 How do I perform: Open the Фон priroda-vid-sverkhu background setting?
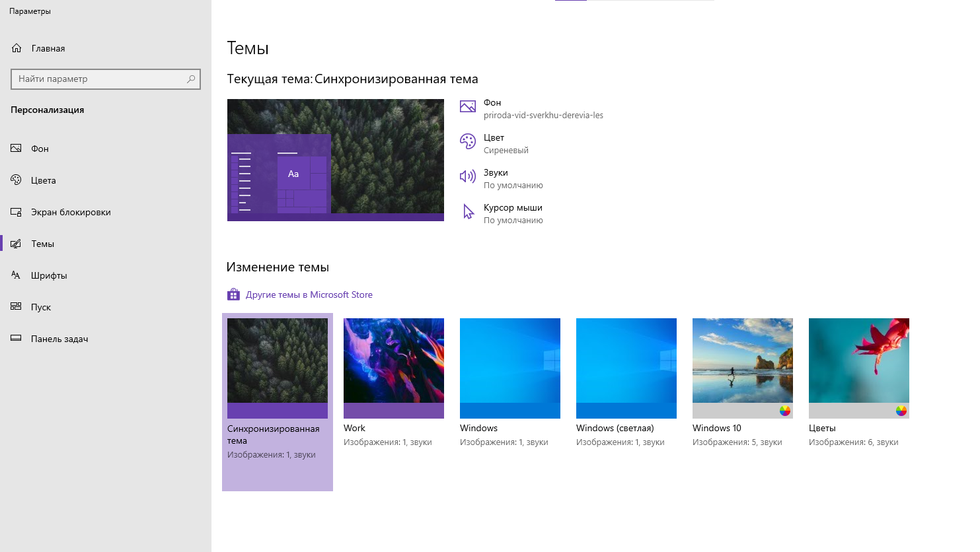[543, 108]
